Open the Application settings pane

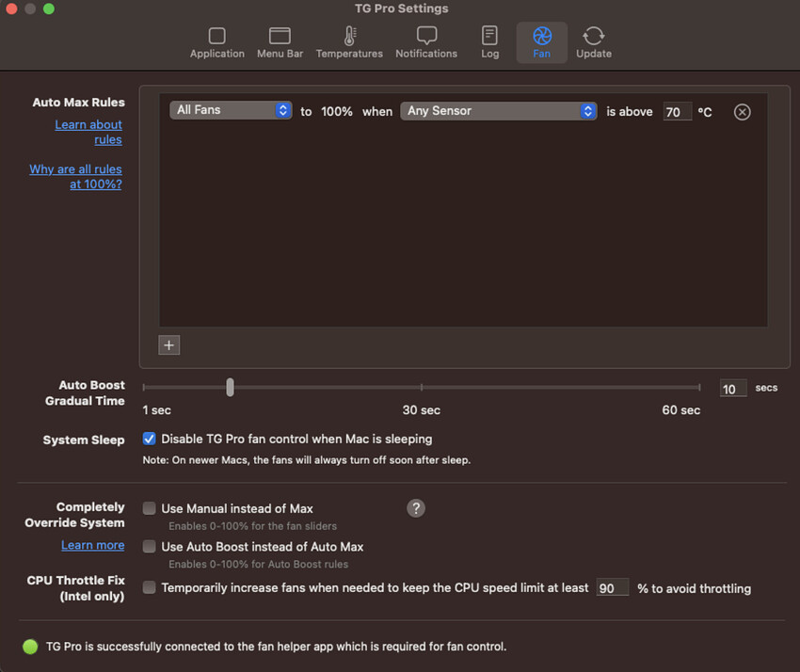216,43
